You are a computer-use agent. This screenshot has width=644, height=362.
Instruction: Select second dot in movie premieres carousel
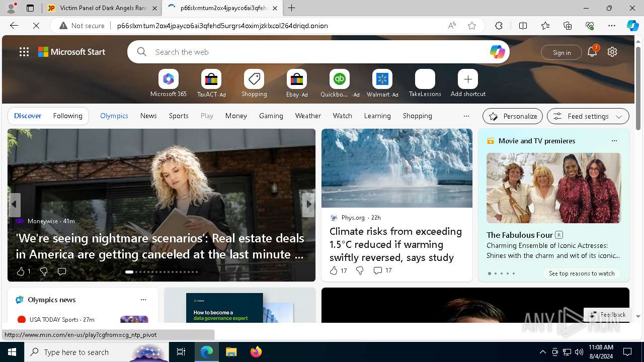click(495, 274)
